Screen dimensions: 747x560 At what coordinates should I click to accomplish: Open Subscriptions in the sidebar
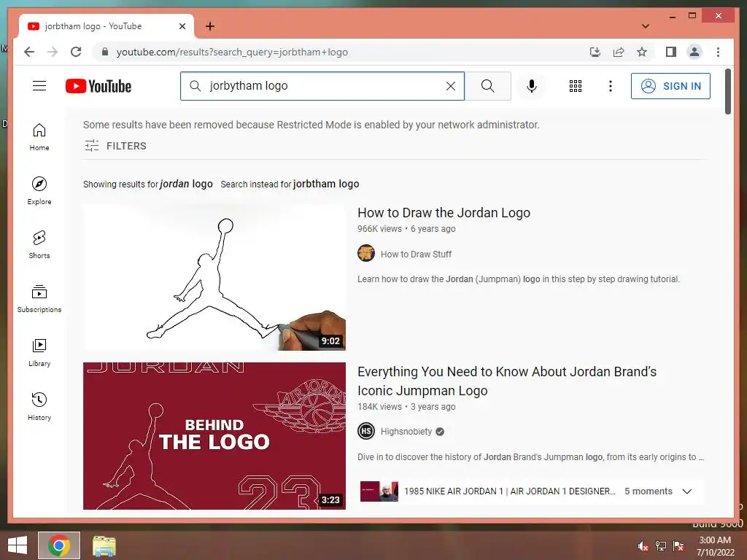tap(39, 298)
